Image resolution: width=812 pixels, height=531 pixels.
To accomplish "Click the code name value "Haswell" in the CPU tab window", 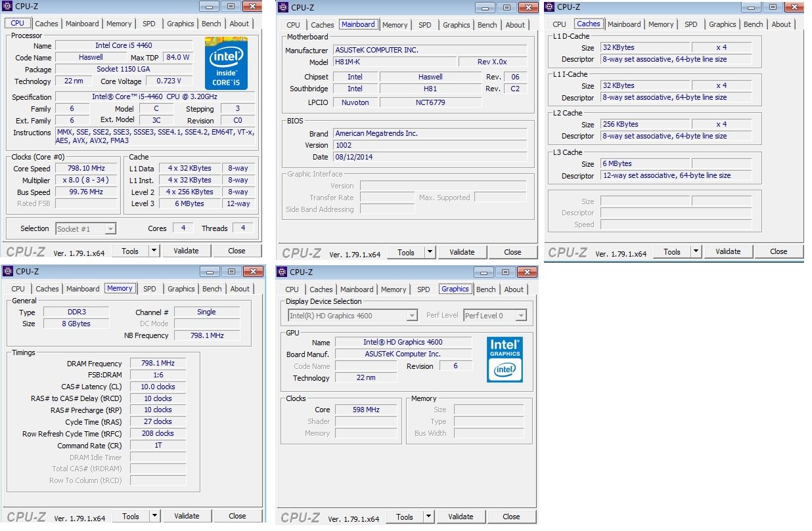I will click(x=90, y=57).
